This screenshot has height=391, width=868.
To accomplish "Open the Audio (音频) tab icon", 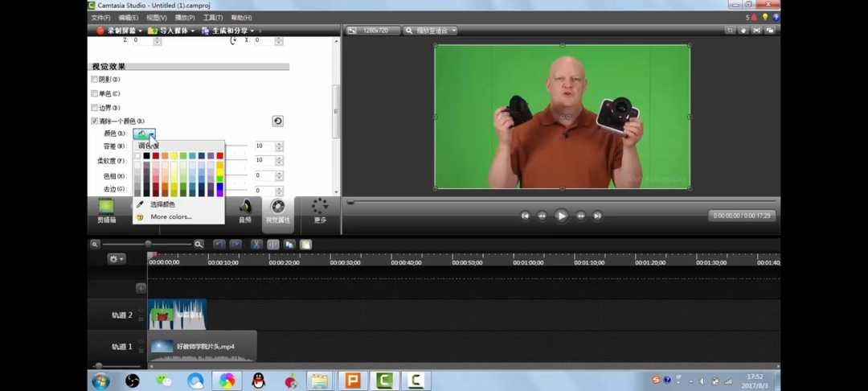I will coord(244,211).
